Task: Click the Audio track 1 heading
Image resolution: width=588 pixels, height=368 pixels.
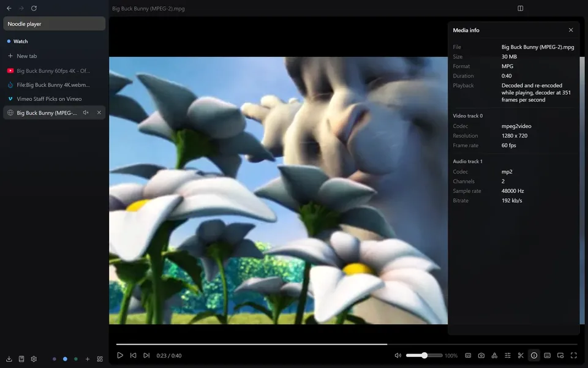Action: click(x=467, y=161)
